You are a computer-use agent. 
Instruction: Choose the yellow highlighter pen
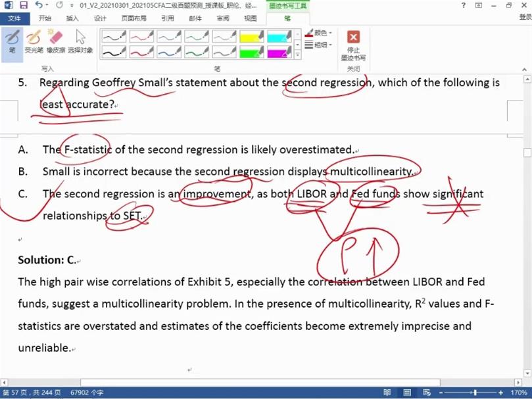click(x=251, y=36)
